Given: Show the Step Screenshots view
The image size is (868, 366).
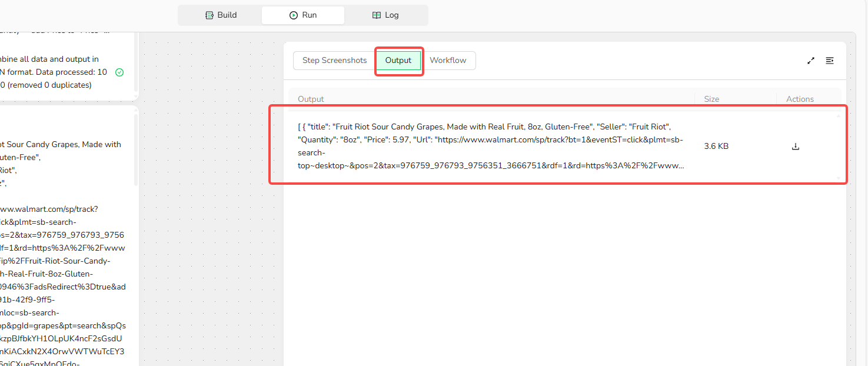Looking at the screenshot, I should pos(334,61).
